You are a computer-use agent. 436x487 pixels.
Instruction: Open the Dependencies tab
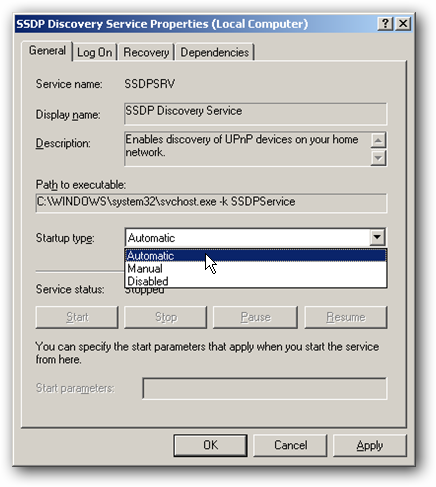pos(215,52)
